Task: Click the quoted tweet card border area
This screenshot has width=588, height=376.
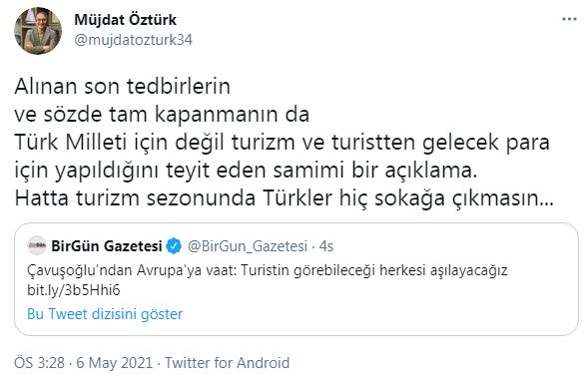Action: pyautogui.click(x=296, y=279)
